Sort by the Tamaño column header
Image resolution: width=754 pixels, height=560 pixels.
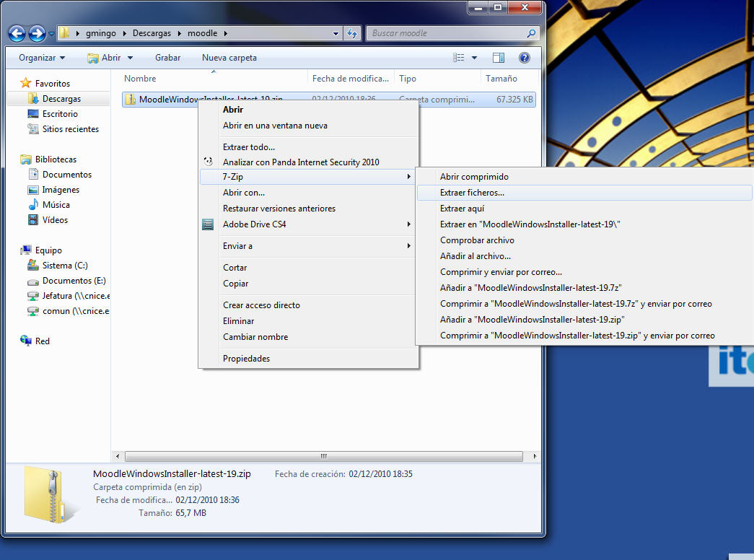pyautogui.click(x=501, y=79)
